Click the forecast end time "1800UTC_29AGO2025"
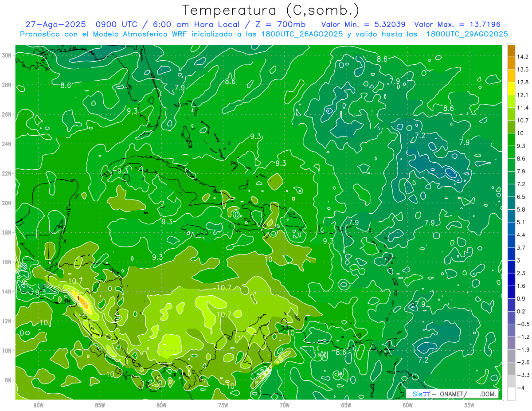Image resolution: width=532 pixels, height=411 pixels. click(467, 34)
